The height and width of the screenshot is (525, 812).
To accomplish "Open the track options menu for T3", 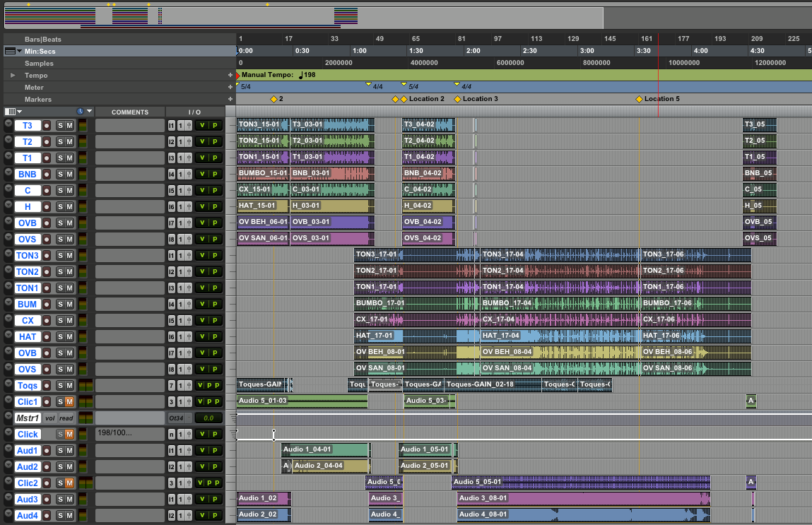I will click(8, 124).
